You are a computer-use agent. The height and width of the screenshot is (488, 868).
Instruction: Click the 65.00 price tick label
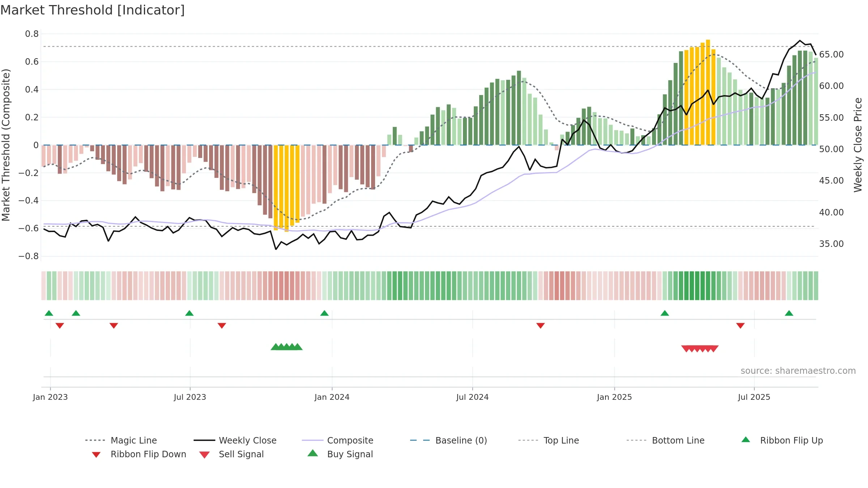pyautogui.click(x=831, y=55)
